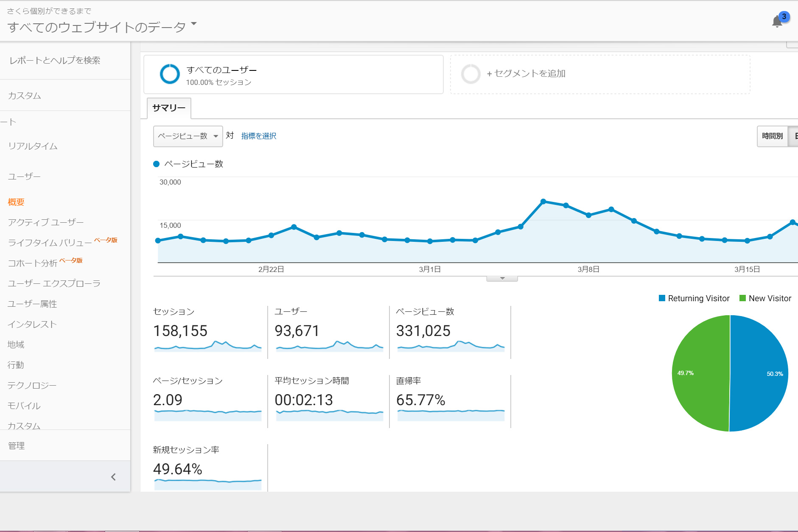Switch chart to 時間別 view
Image resolution: width=798 pixels, height=532 pixels.
(x=772, y=136)
